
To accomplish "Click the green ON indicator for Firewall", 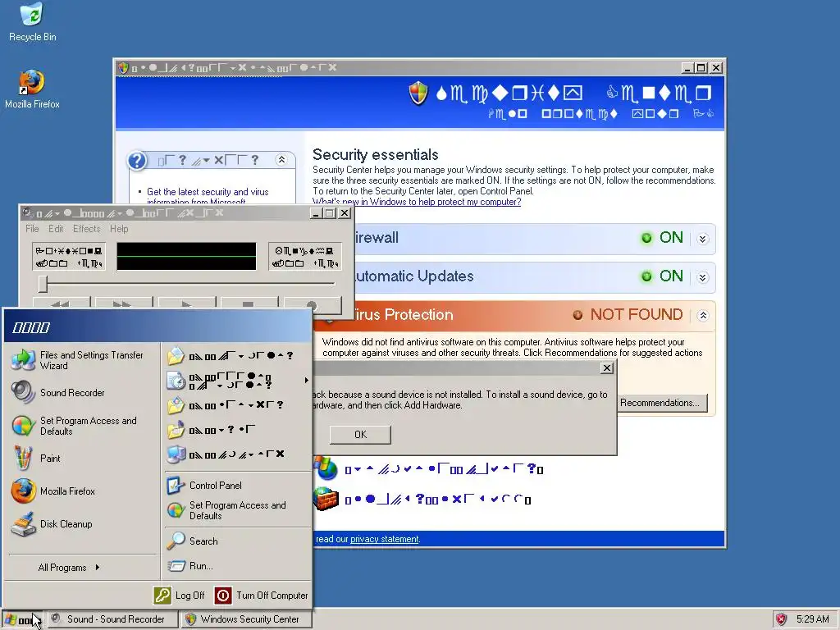I will tap(663, 237).
